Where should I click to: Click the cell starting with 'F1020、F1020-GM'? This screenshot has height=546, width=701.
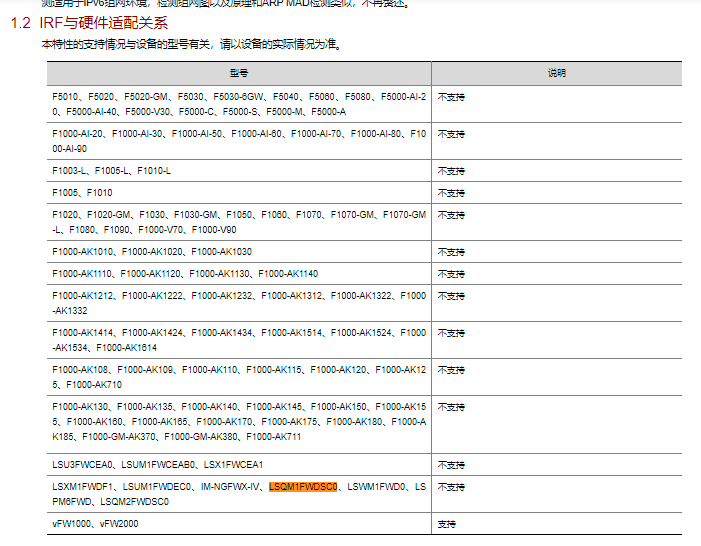click(x=239, y=222)
